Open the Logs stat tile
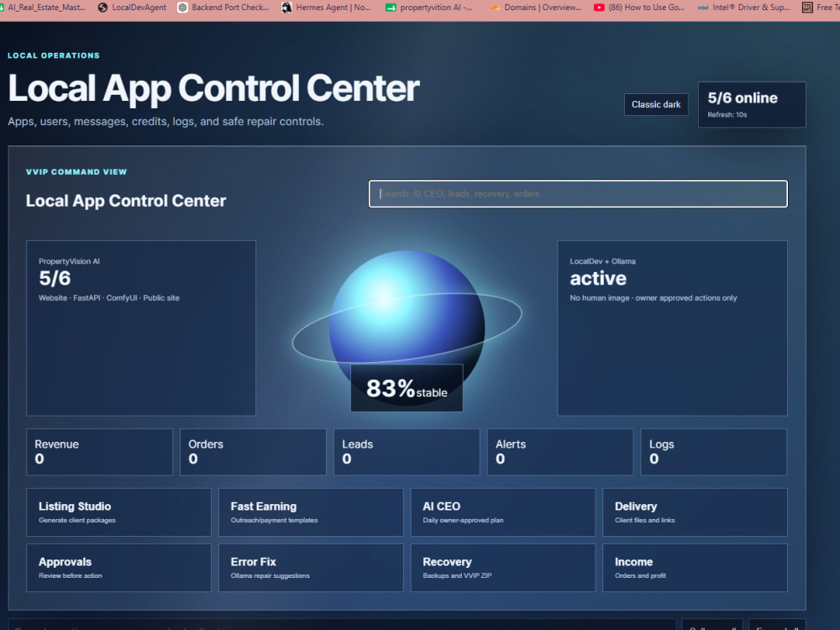Image resolution: width=840 pixels, height=630 pixels. (713, 452)
